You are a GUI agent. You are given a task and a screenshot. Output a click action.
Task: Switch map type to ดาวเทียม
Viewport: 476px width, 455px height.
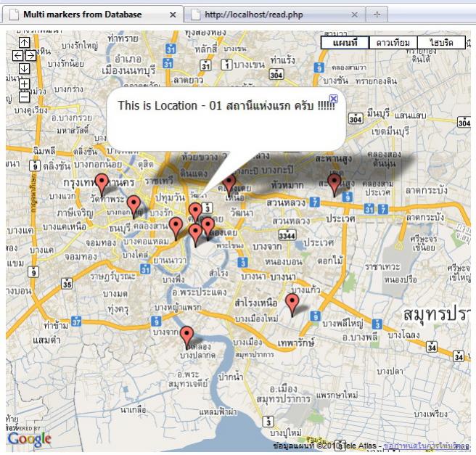tap(393, 42)
